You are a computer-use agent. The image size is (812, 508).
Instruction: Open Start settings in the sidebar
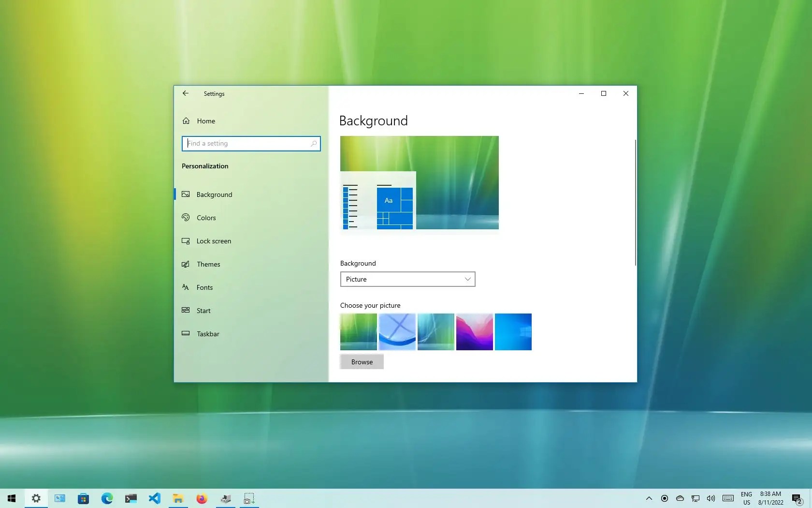click(x=203, y=310)
